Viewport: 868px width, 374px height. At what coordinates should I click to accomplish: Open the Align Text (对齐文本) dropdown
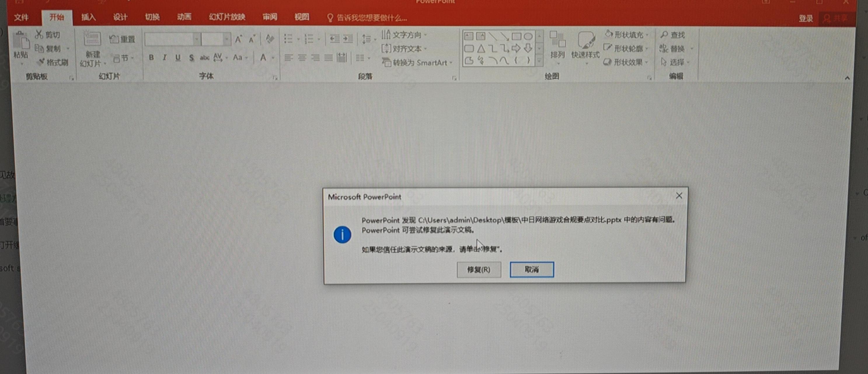tap(404, 49)
